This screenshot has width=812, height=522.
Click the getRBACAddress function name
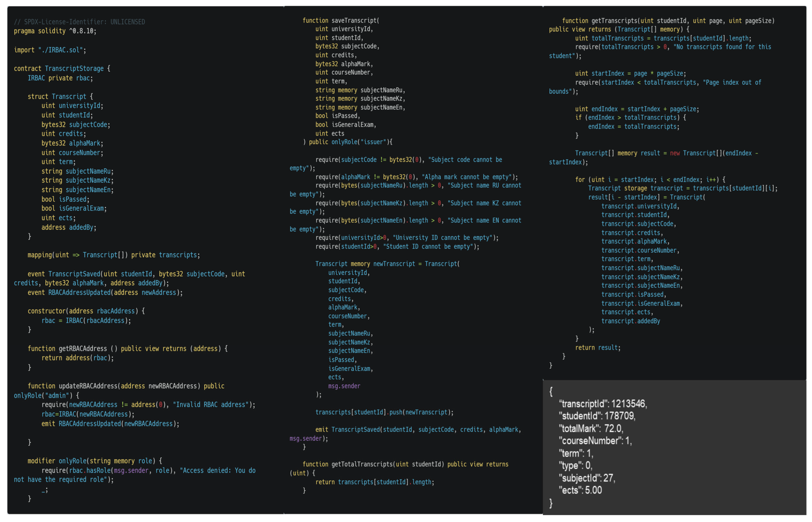(x=83, y=348)
